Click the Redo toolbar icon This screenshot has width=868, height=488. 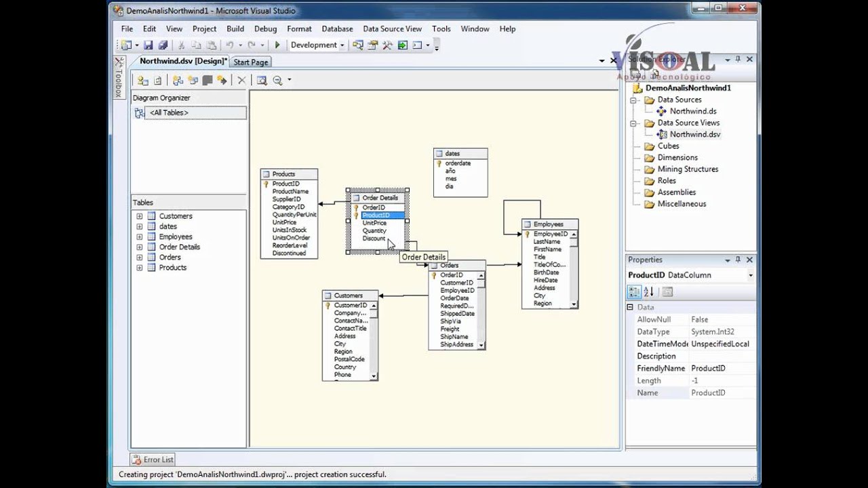coord(252,45)
